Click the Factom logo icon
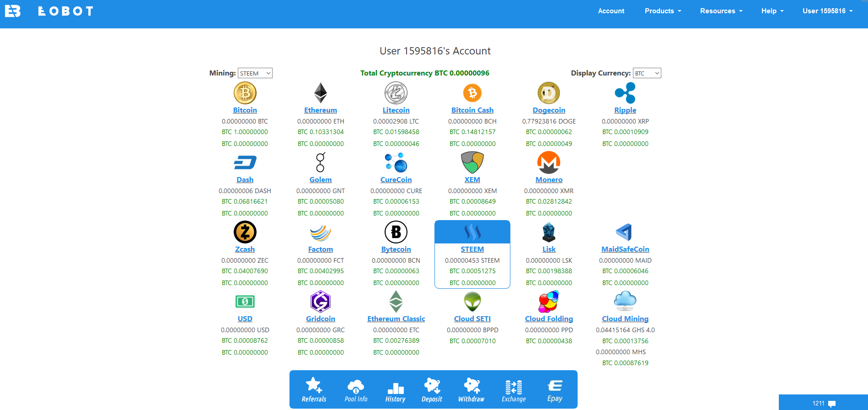The width and height of the screenshot is (868, 410). coord(321,232)
